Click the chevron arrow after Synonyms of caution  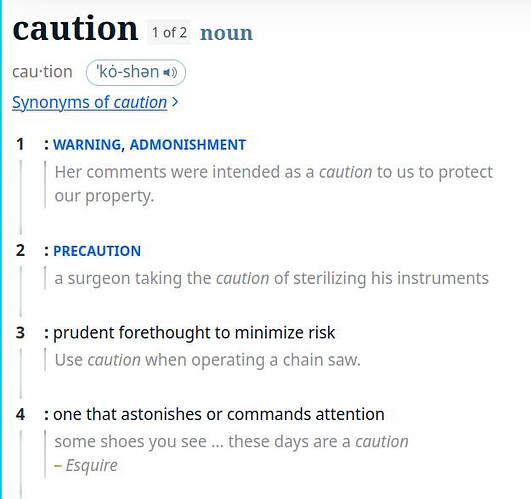click(x=175, y=102)
